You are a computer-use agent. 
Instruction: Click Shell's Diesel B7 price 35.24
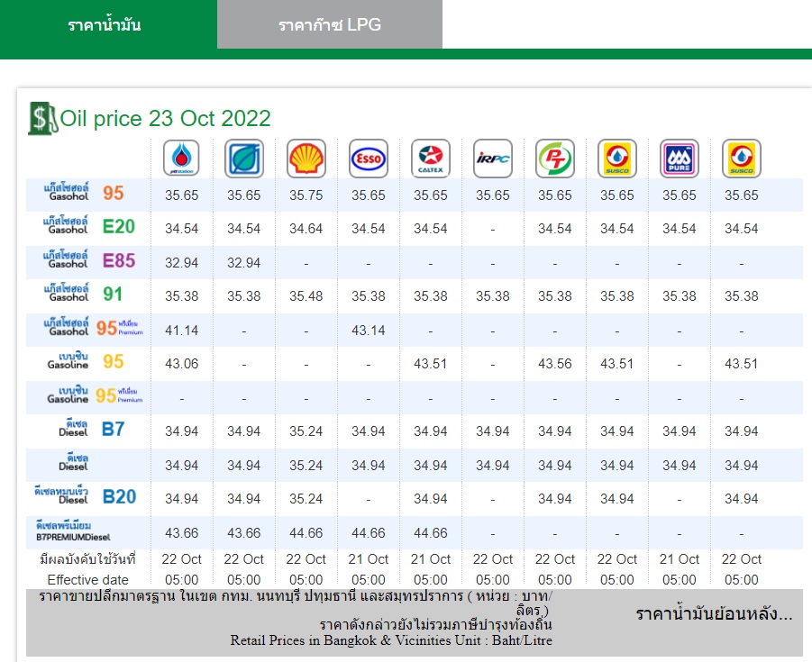click(306, 431)
